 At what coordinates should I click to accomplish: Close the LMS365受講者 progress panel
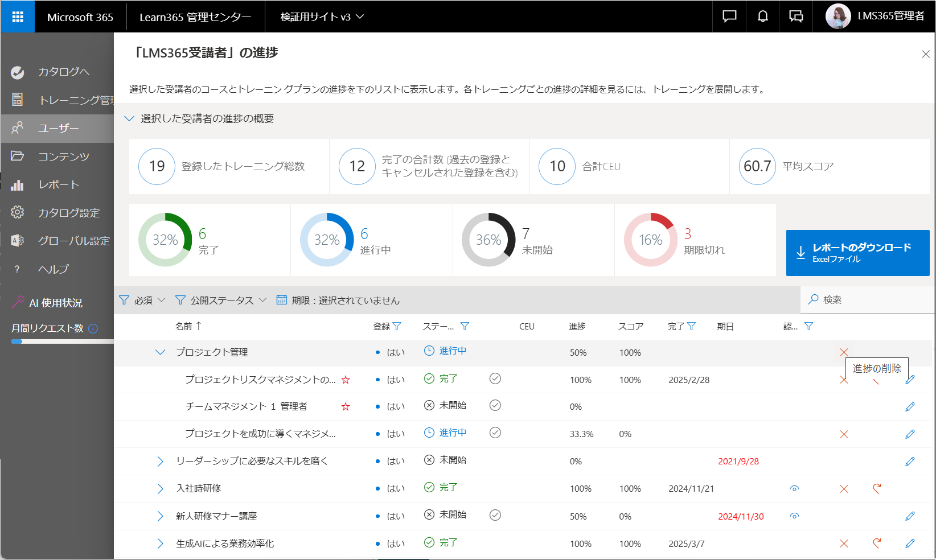pos(926,54)
